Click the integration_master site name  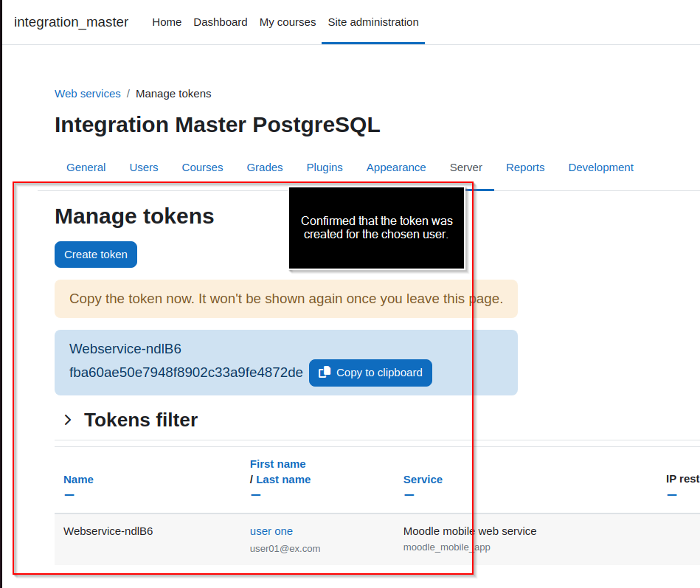pos(71,22)
